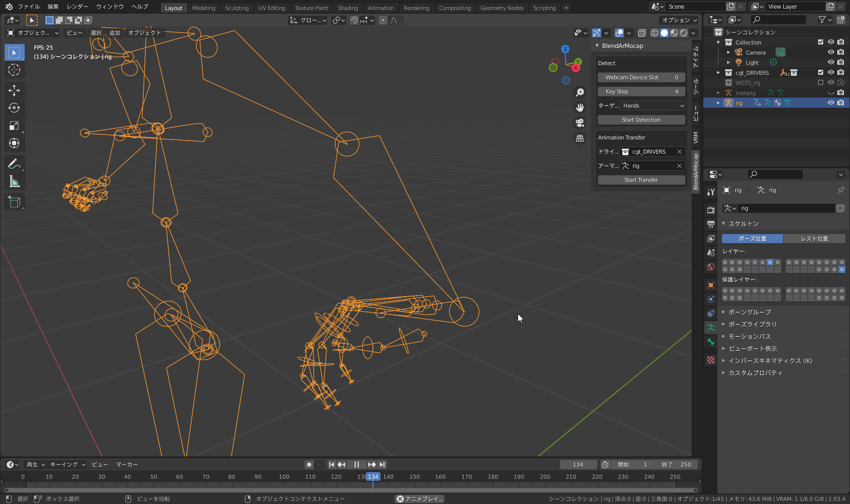Image resolution: width=850 pixels, height=504 pixels.
Task: Toggle camera view in viewport
Action: (580, 123)
